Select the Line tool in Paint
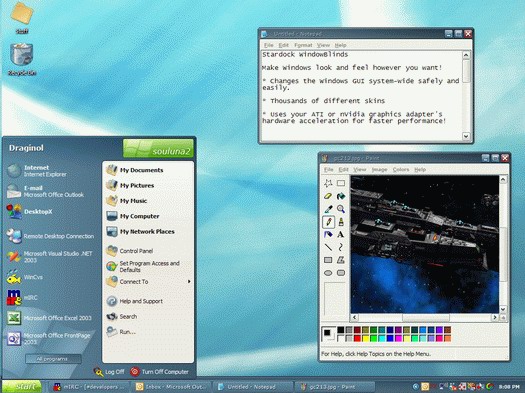The height and width of the screenshot is (393, 525). pyautogui.click(x=328, y=247)
